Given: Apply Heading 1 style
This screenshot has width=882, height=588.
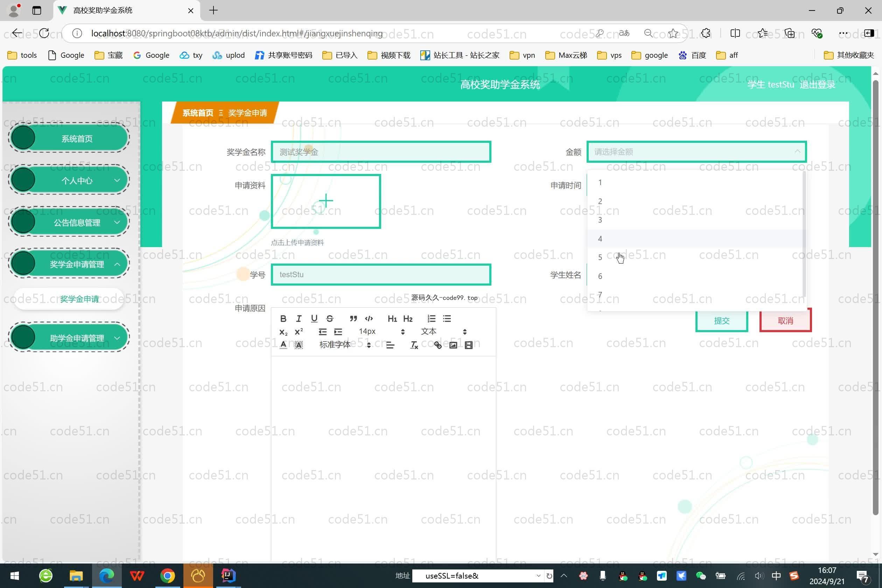Looking at the screenshot, I should (x=392, y=319).
